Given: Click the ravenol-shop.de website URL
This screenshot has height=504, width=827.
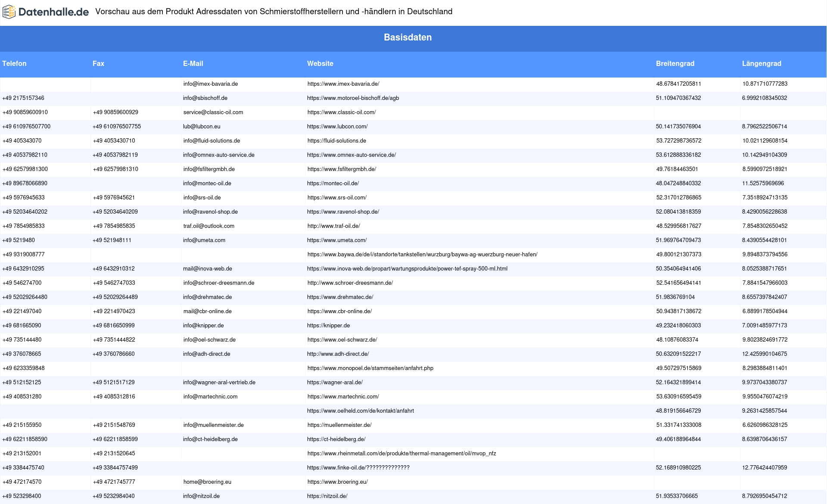Looking at the screenshot, I should (343, 212).
